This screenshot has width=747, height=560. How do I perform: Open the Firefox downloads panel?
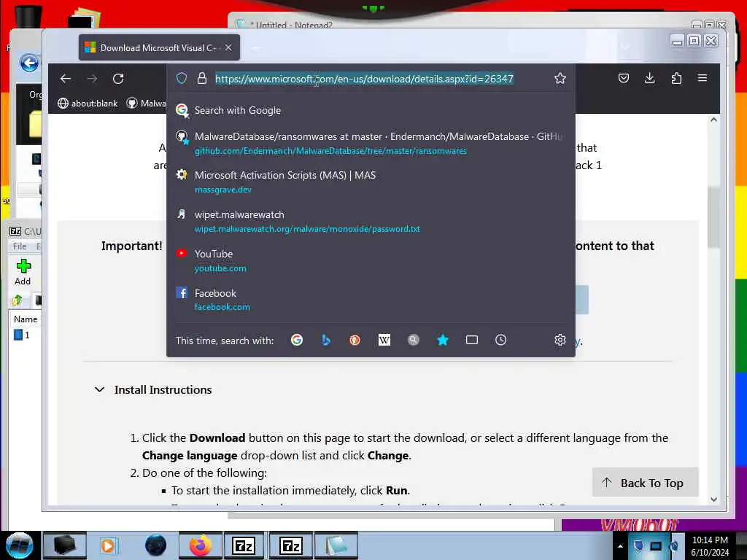pyautogui.click(x=649, y=78)
